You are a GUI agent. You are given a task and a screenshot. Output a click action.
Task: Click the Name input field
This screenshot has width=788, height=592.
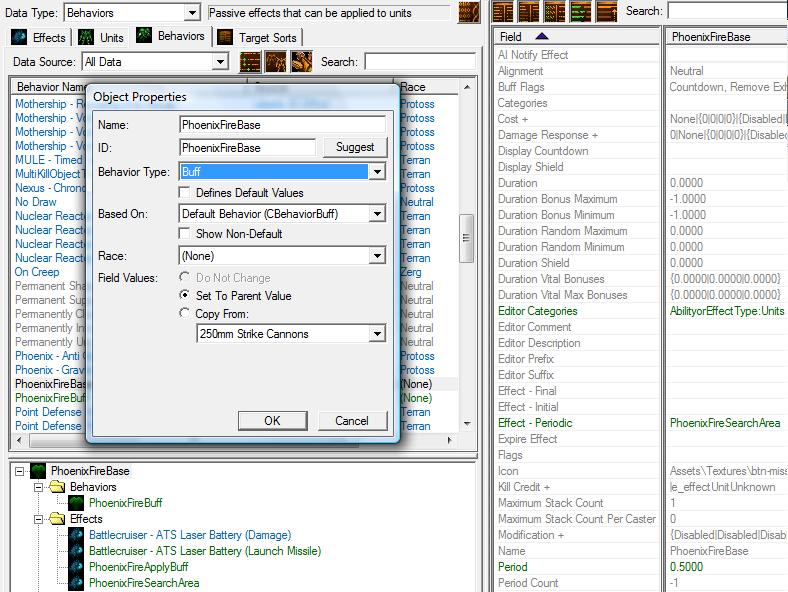282,125
